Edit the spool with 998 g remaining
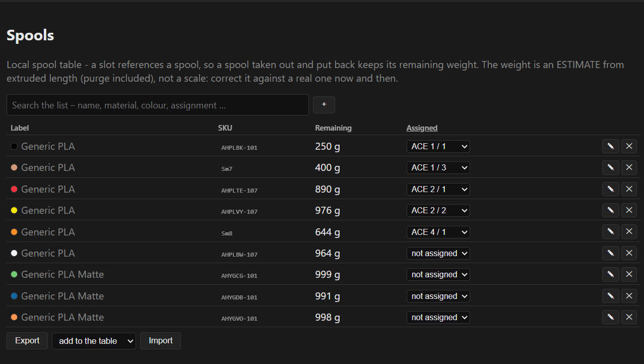Screen dimensions: 644x364 coord(611,317)
